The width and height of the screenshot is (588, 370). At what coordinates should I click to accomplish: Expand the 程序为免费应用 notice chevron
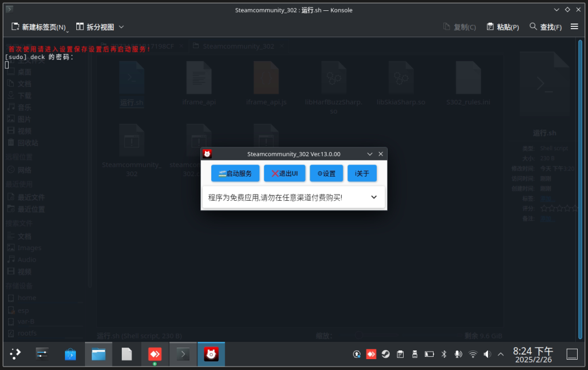(x=374, y=197)
